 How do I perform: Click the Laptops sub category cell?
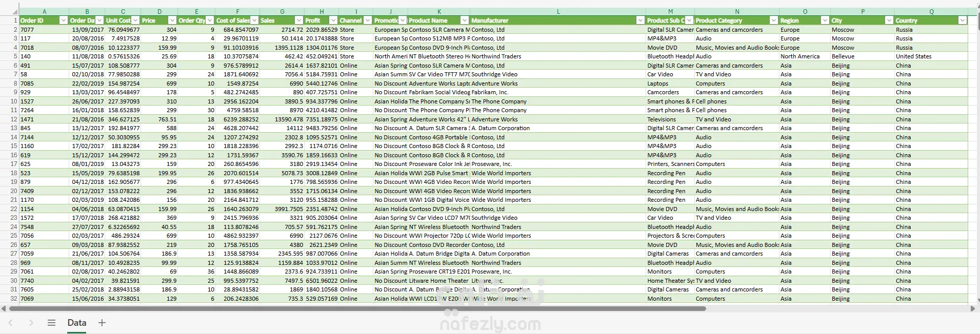[x=670, y=83]
